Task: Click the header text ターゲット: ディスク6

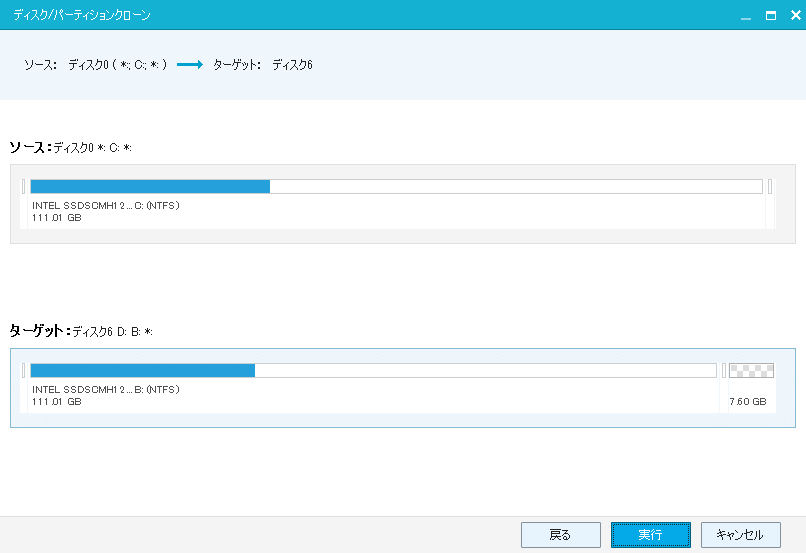Action: (263, 65)
